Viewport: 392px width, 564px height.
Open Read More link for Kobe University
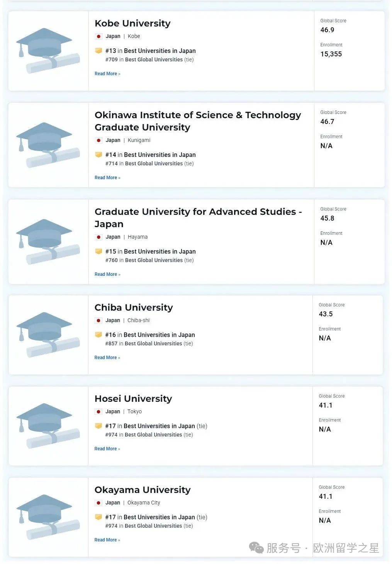[x=107, y=74]
